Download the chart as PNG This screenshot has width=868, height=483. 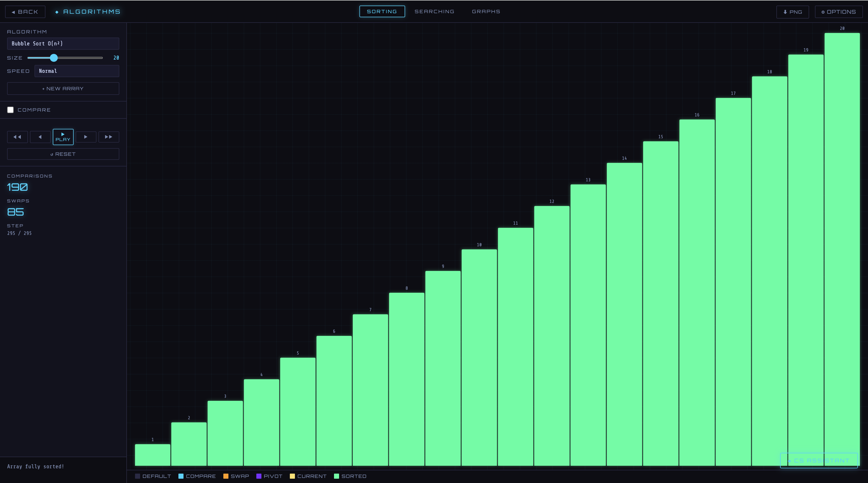pos(792,12)
